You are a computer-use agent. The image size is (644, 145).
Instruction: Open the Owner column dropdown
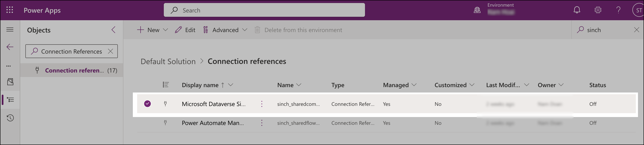coord(561,85)
